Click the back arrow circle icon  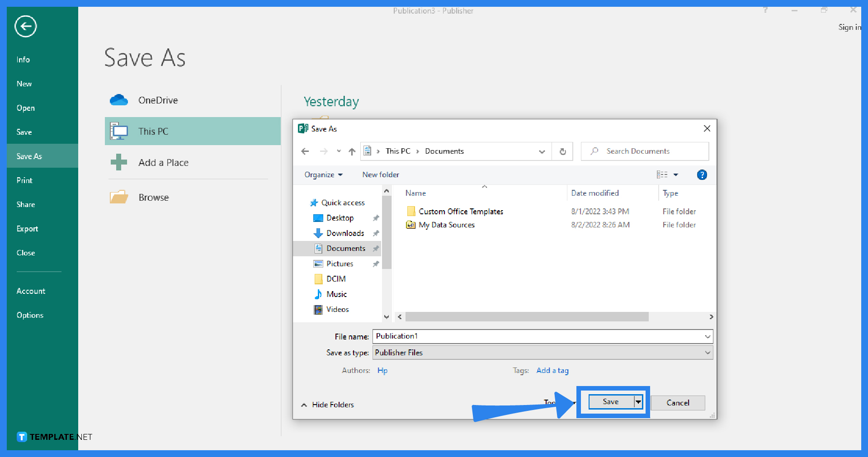click(25, 26)
